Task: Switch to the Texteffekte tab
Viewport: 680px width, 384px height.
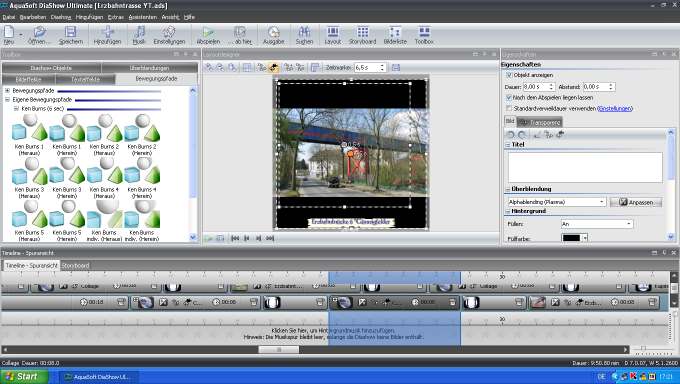Action: pos(85,79)
